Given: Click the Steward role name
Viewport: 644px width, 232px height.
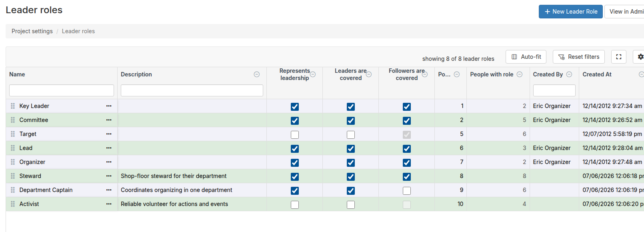Looking at the screenshot, I should [x=30, y=176].
